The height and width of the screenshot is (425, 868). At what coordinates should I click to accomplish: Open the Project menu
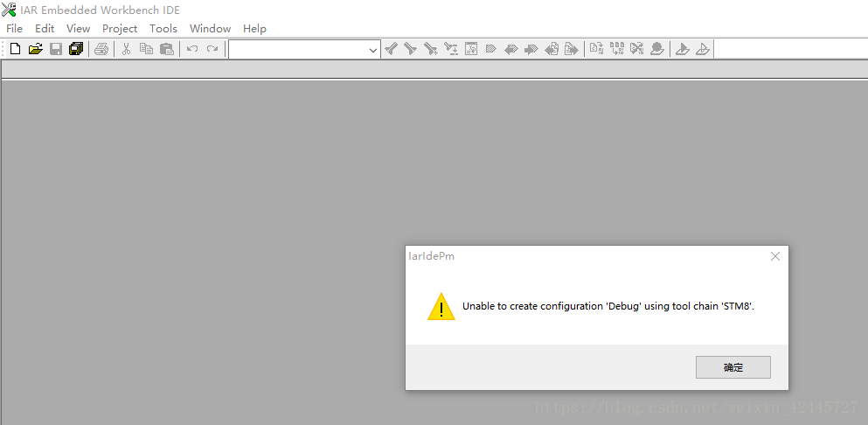tap(120, 28)
